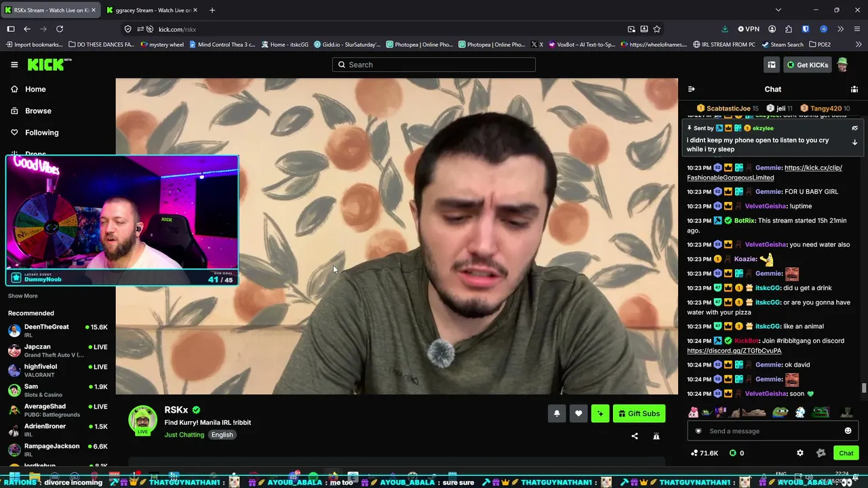Open the user profile avatar menu
The width and height of the screenshot is (868, 488).
point(842,64)
